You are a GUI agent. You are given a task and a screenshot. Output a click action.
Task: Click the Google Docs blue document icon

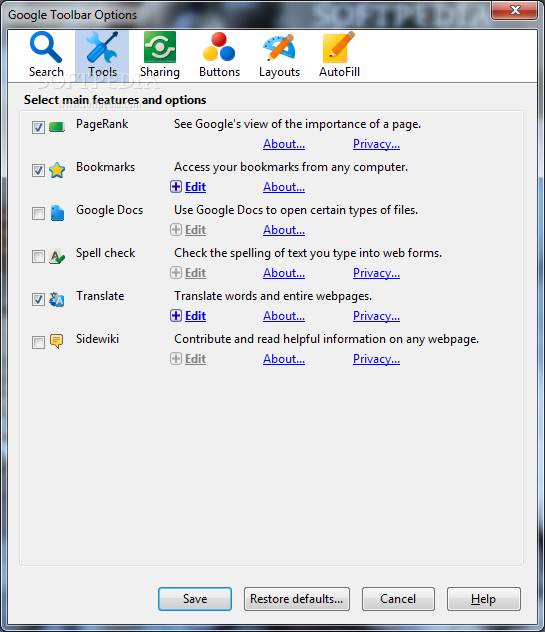click(57, 213)
